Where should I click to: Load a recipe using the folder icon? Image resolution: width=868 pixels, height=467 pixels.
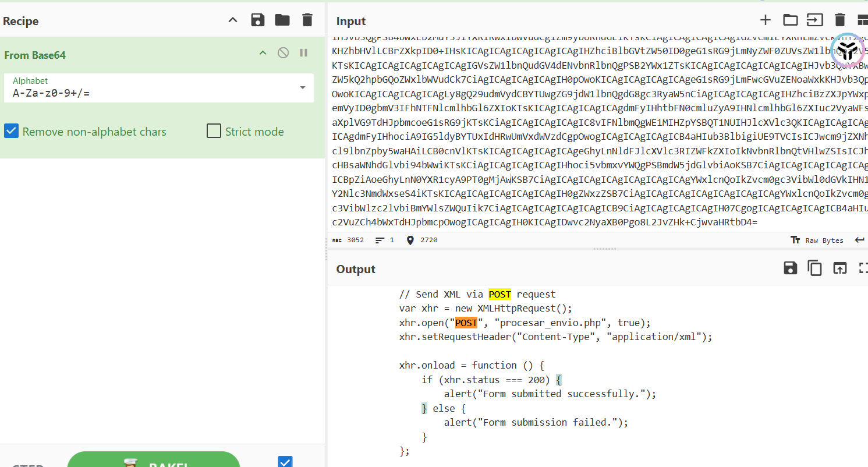[282, 20]
